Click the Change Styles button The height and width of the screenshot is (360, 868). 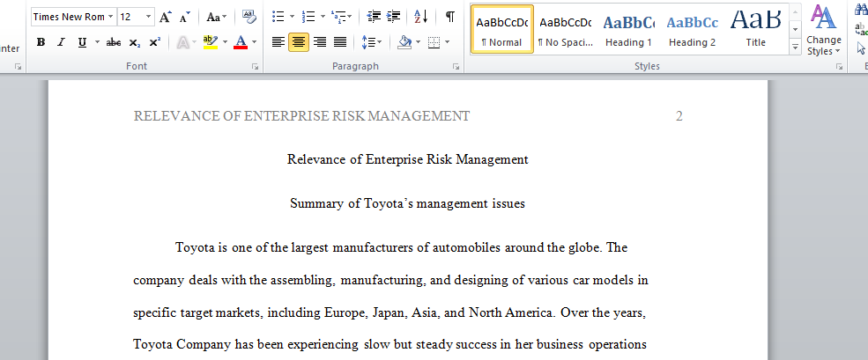pyautogui.click(x=823, y=30)
